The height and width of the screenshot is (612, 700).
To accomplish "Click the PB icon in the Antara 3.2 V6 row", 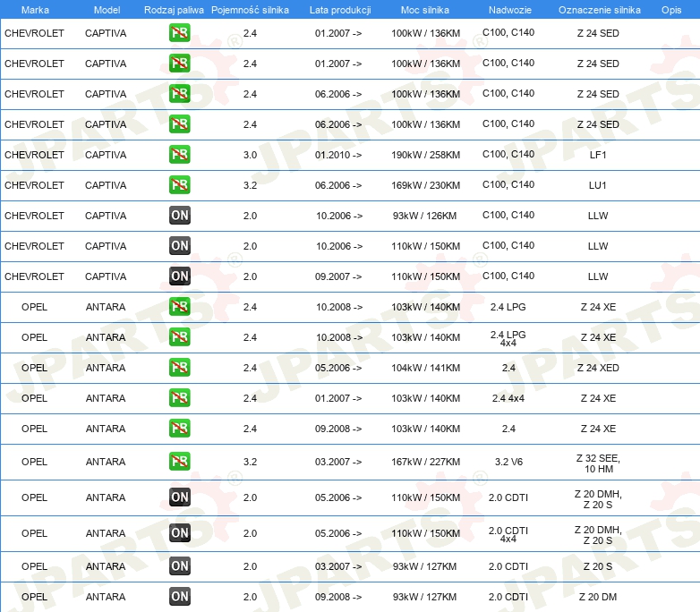I will pyautogui.click(x=179, y=462).
